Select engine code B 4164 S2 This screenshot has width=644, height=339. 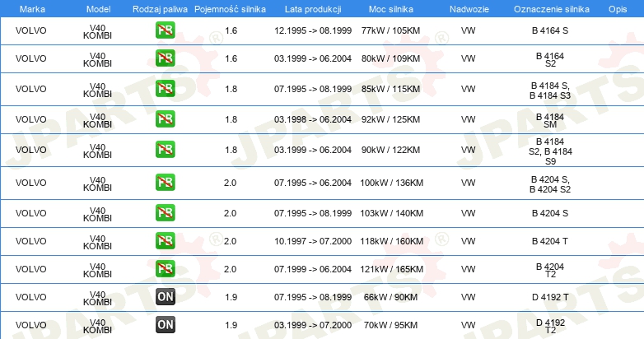tap(550, 59)
